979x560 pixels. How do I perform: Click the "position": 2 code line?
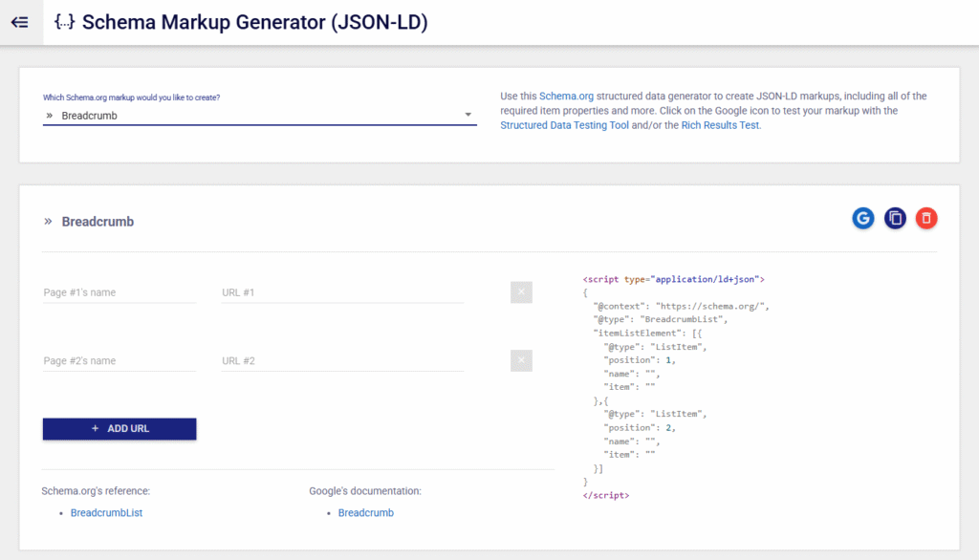[x=640, y=428]
